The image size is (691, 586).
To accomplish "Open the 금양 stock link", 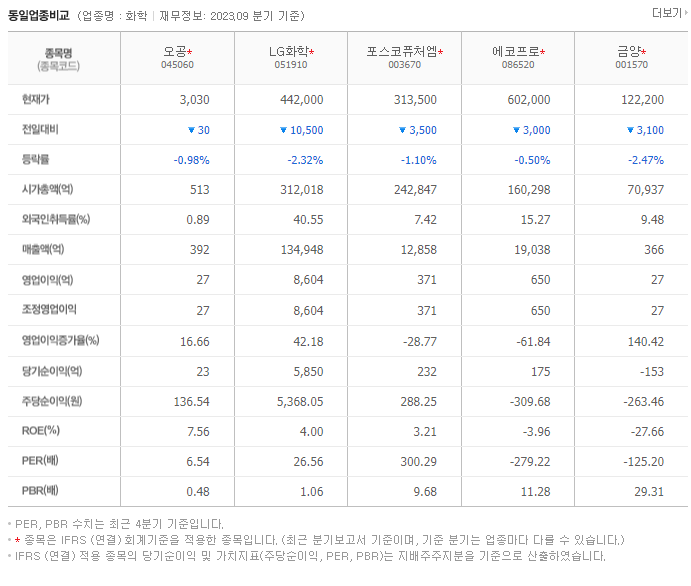I will point(629,52).
